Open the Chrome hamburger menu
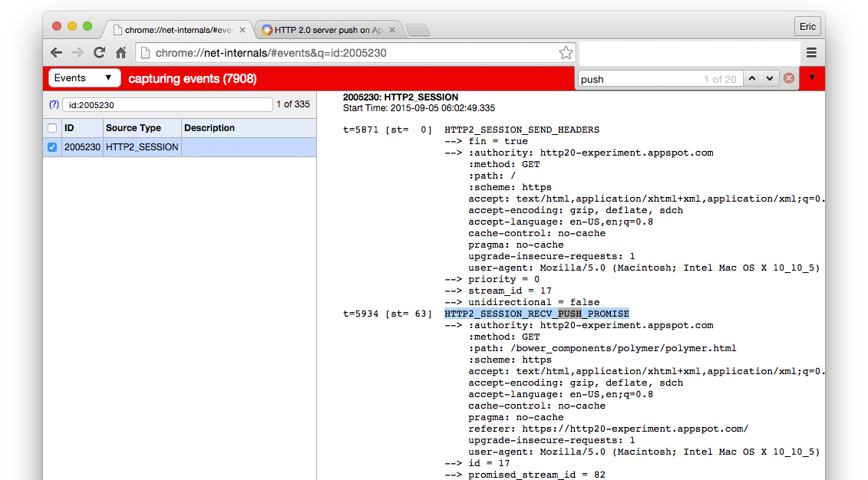 click(811, 53)
